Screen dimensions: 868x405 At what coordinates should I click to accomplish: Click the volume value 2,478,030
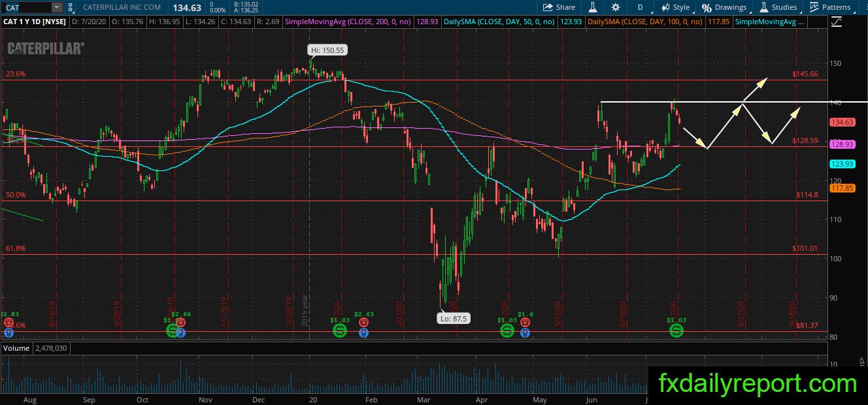[50, 349]
